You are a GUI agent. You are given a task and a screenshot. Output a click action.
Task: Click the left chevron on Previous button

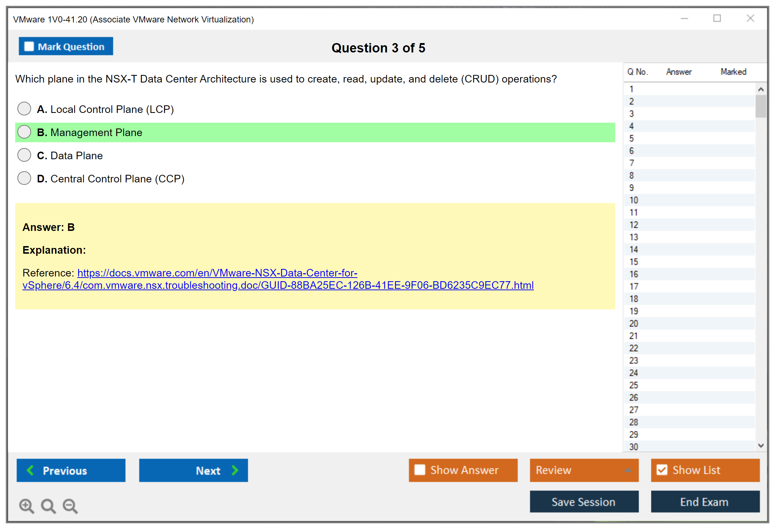pos(30,470)
